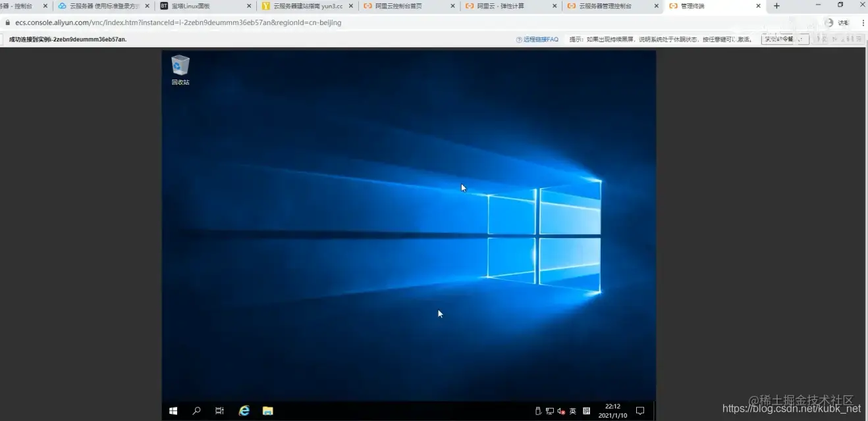Viewport: 868px width, 421px height.
Task: Open the 22:12 clock and date
Action: pos(612,410)
